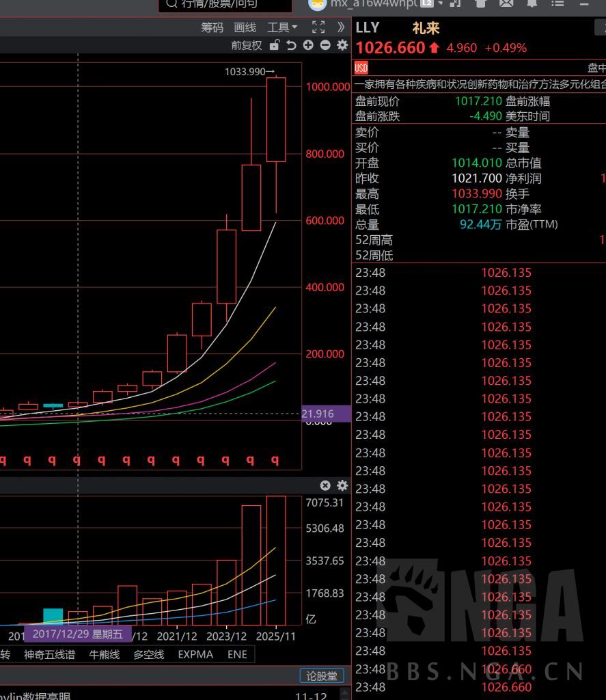Screen dimensions: 606x700
Task: Click the undo arrow beside the lock
Action: tap(291, 45)
